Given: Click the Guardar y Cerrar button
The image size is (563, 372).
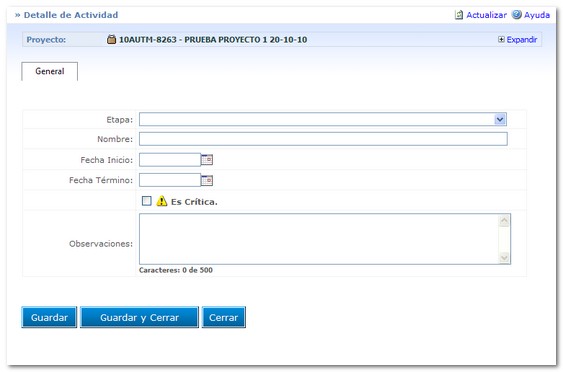Looking at the screenshot, I should click(139, 317).
